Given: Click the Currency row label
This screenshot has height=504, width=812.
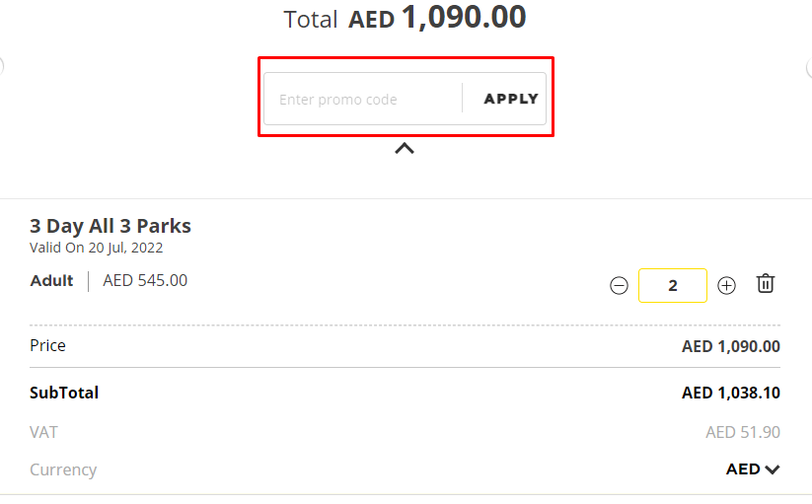Looking at the screenshot, I should [63, 469].
